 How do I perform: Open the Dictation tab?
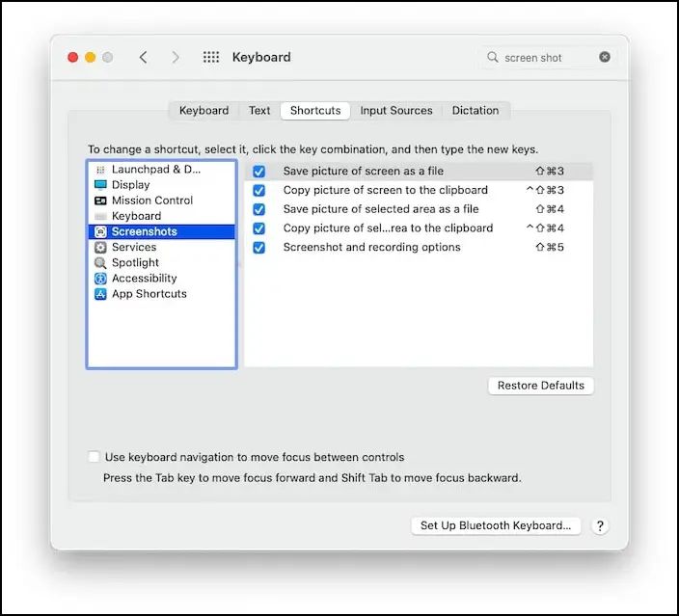click(475, 111)
